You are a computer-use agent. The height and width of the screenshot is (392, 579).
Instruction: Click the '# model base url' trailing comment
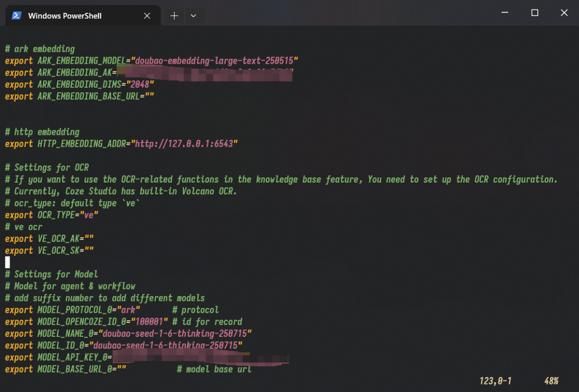(214, 369)
